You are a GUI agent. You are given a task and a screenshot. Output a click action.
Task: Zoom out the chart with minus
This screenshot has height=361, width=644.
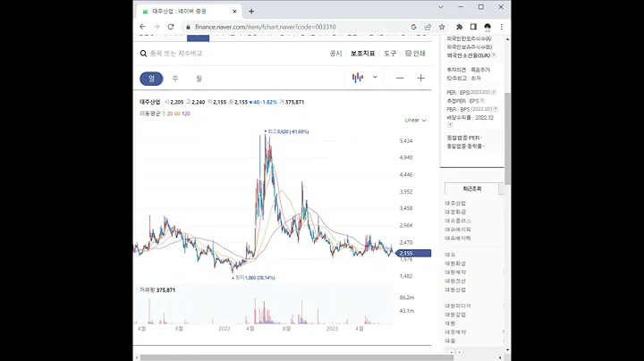click(400, 78)
